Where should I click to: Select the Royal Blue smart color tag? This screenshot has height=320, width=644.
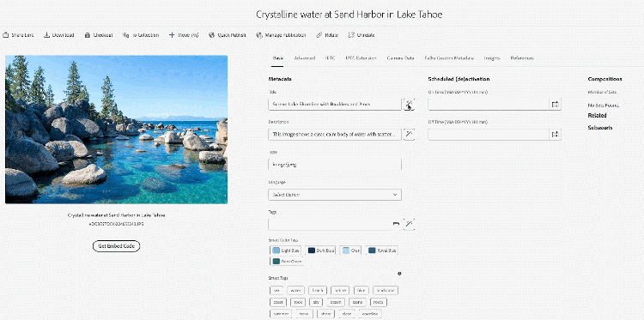pyautogui.click(x=382, y=251)
